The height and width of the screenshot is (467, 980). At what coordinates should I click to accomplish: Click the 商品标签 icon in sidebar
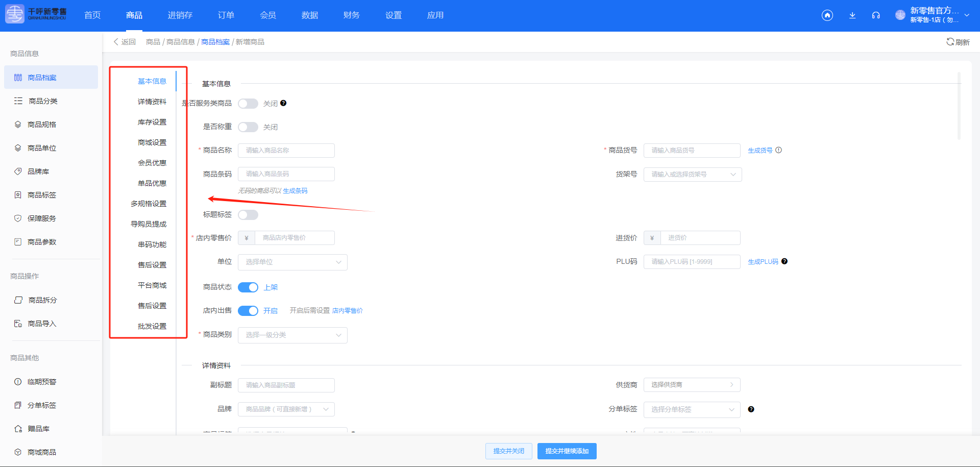18,195
